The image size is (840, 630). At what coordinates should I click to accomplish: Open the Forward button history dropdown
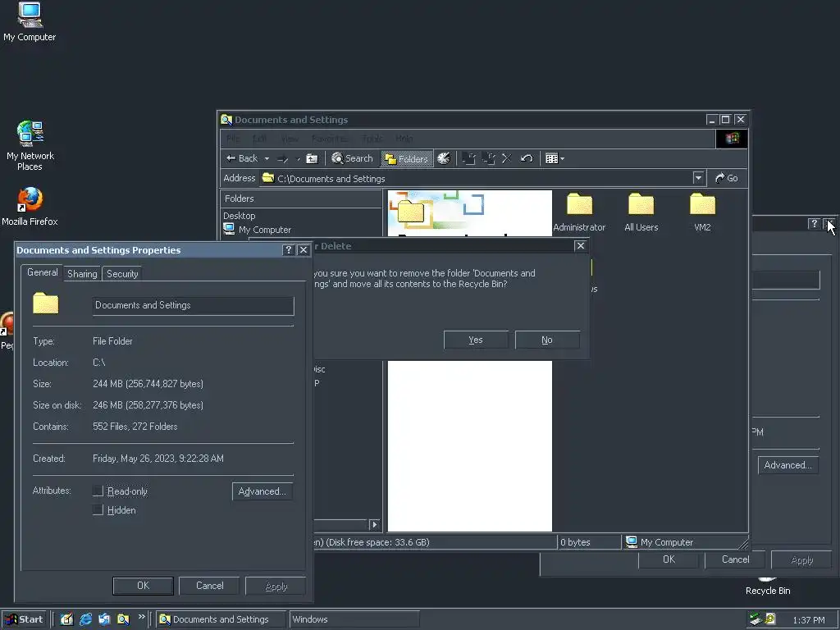(x=298, y=158)
